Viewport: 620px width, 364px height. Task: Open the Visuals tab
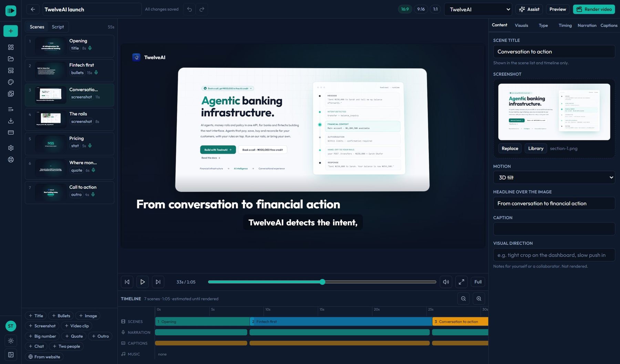(521, 25)
